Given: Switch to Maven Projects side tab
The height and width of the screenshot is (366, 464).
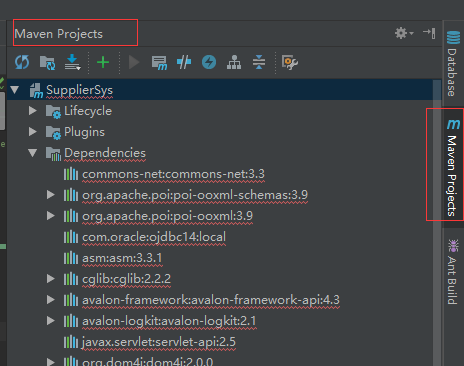Looking at the screenshot, I should [453, 168].
